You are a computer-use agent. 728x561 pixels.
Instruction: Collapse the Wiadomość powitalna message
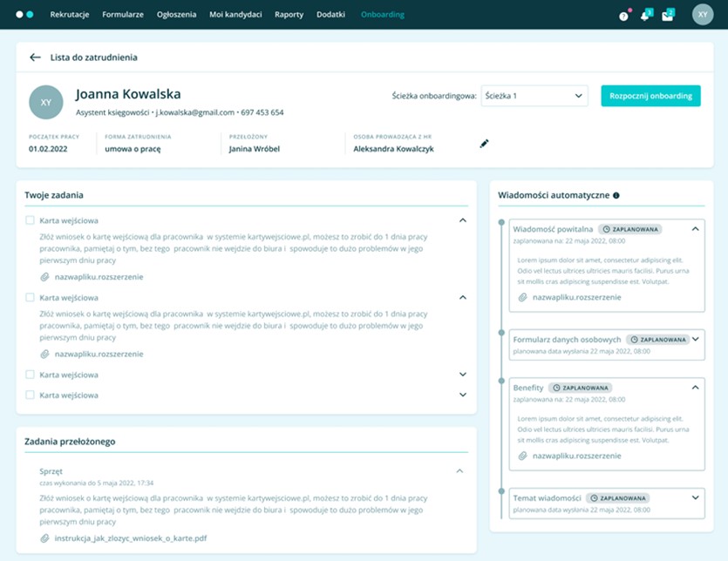[695, 229]
